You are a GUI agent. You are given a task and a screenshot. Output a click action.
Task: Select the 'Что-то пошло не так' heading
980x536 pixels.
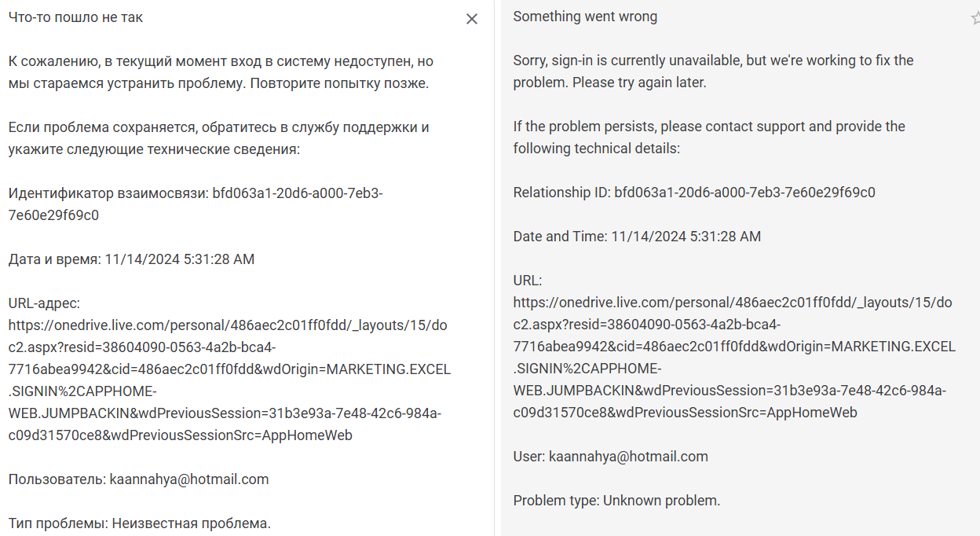pos(75,17)
